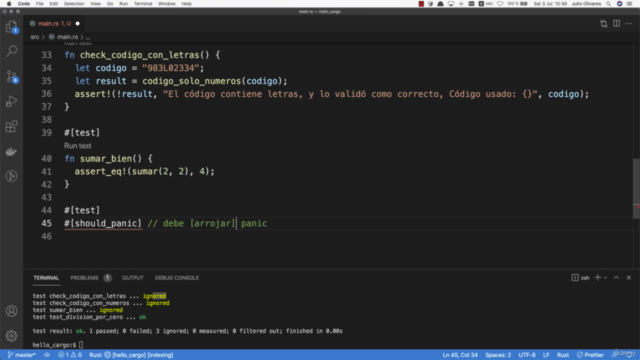Click test result line in terminal
This screenshot has width=640, height=360.
[x=187, y=331]
